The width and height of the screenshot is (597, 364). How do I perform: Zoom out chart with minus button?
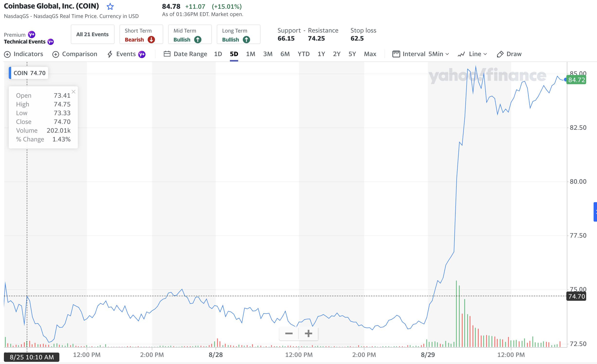[x=289, y=333]
